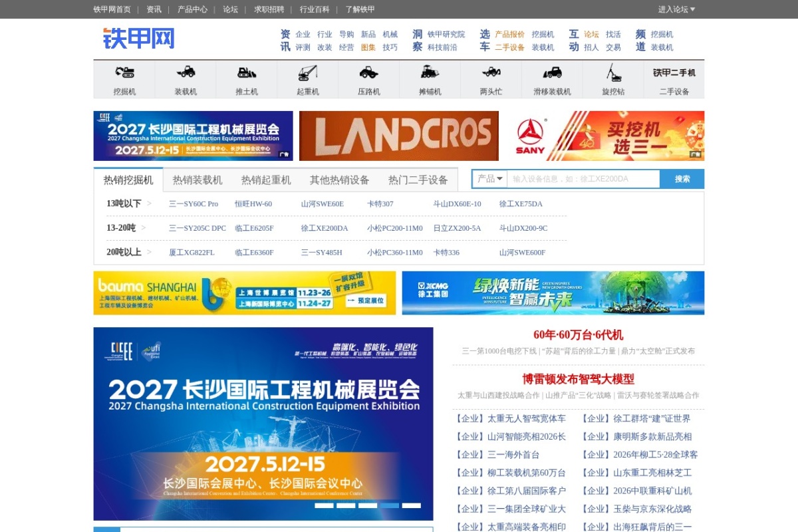
Task: Open the LANDCROS banner ad
Action: pyautogui.click(x=398, y=136)
